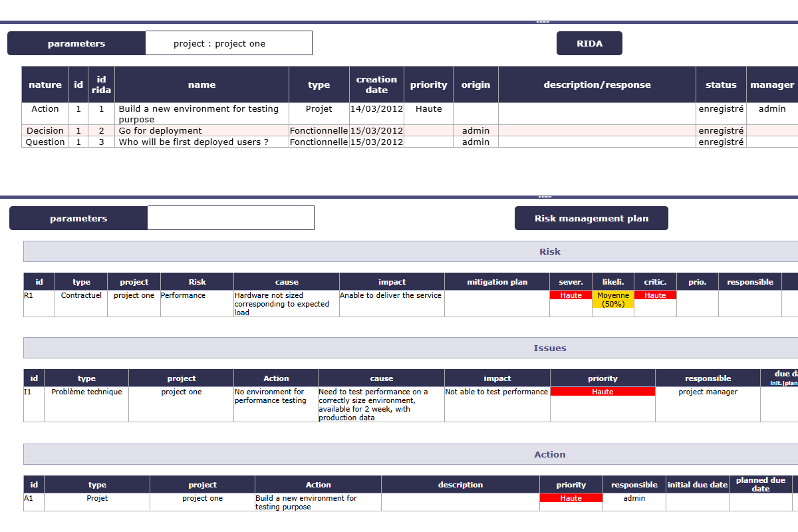Collapse the Risk section header bar

(411, 251)
